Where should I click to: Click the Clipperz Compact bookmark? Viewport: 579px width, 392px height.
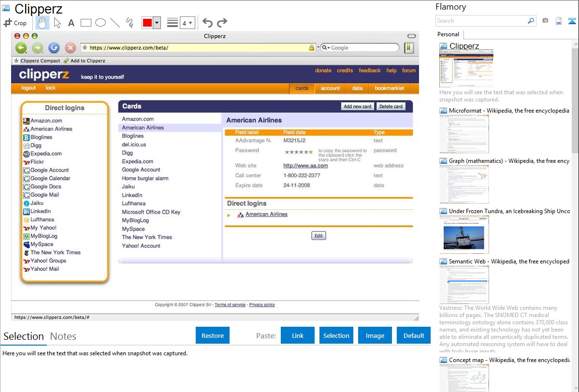coord(37,60)
